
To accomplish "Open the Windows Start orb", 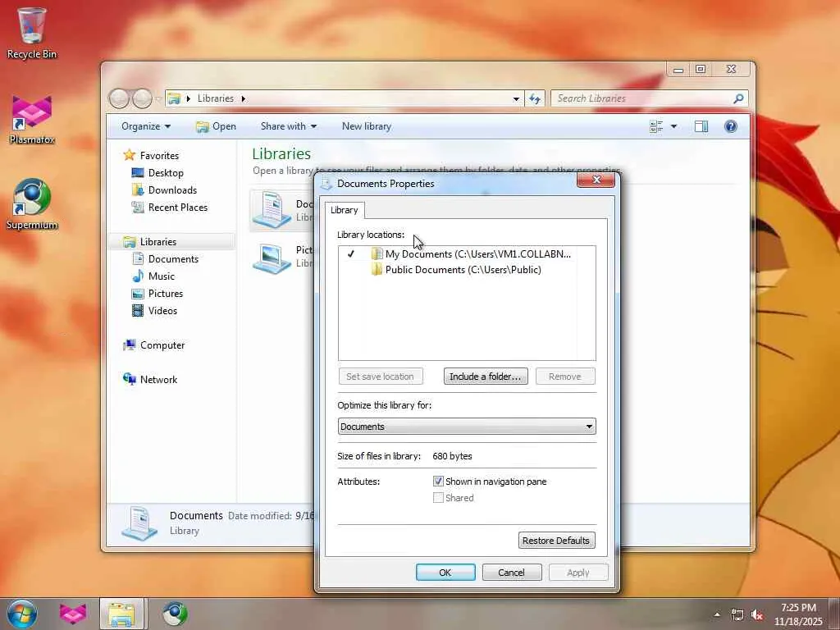I will coord(22,614).
